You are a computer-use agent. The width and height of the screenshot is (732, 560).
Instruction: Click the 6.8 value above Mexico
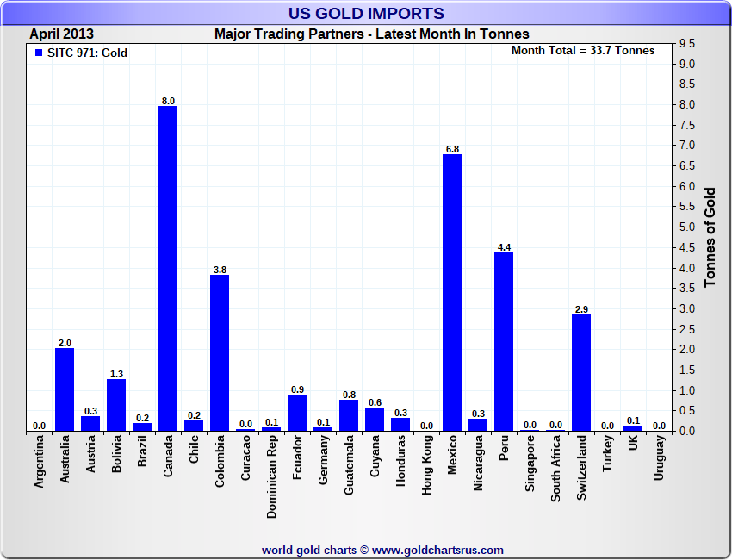point(452,149)
